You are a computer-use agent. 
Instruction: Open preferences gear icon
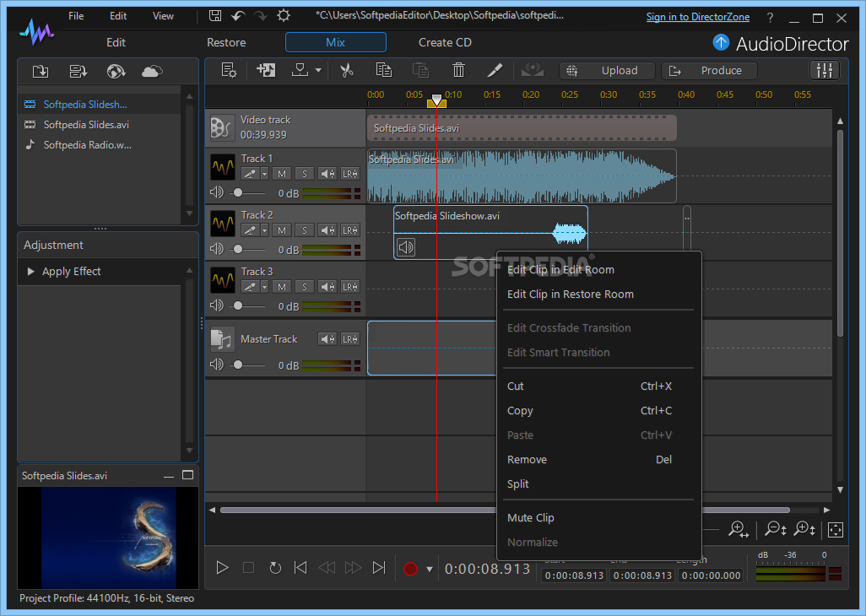pos(284,15)
